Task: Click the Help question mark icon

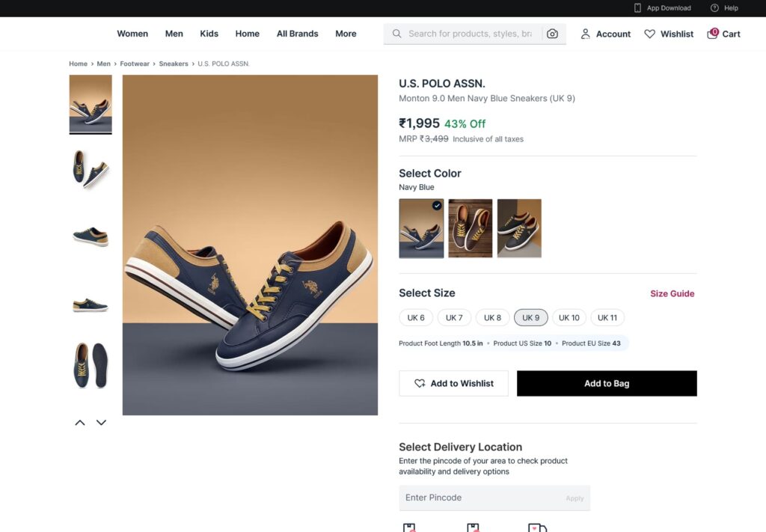Action: click(x=714, y=8)
